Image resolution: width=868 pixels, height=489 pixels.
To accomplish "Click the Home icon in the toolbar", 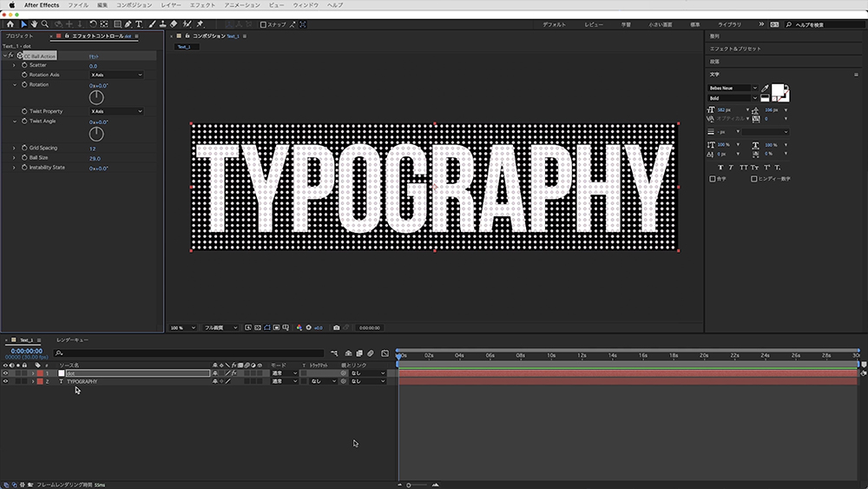I will (10, 24).
